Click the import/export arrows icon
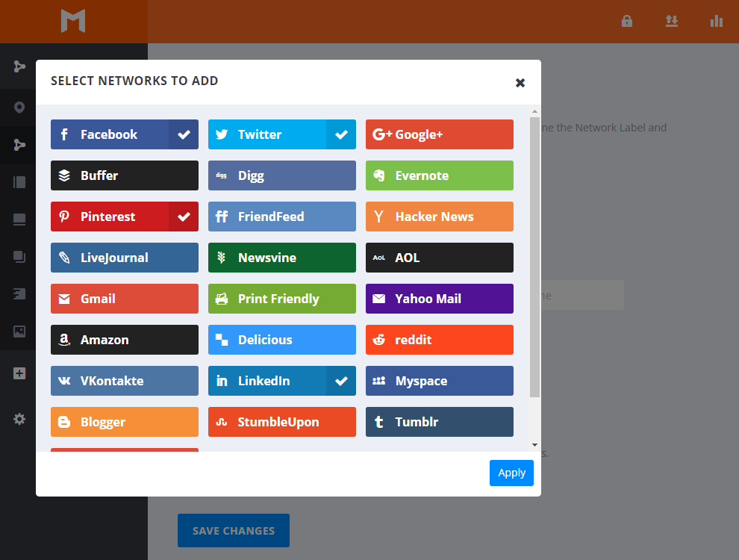 point(672,21)
